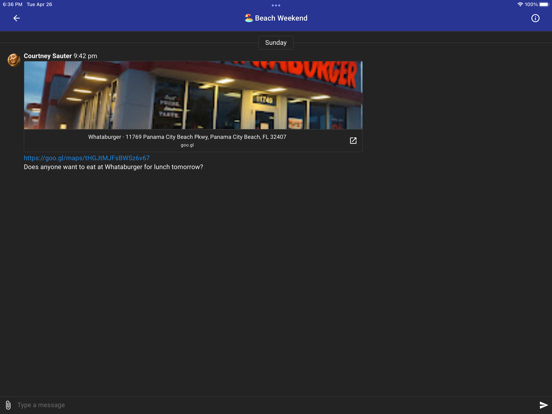Tap the Wi-Fi status icon
This screenshot has height=414, width=552.
coord(520,4)
